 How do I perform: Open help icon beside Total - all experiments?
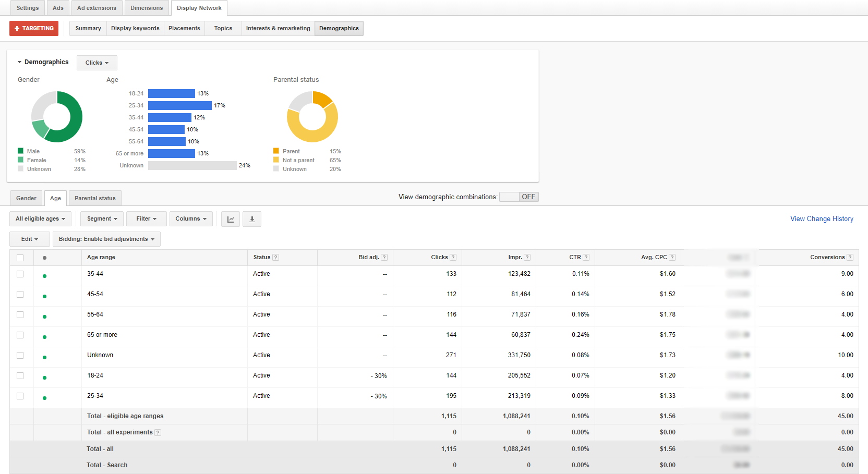tap(158, 433)
